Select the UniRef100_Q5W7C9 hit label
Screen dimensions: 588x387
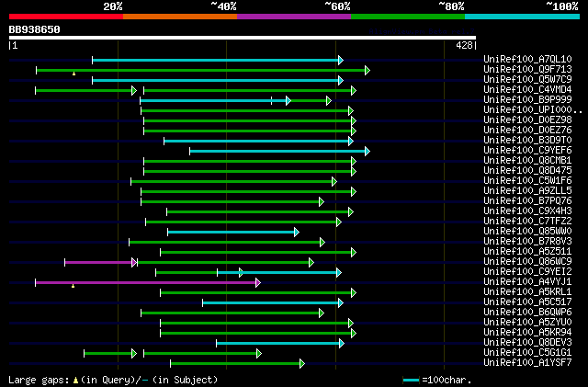pyautogui.click(x=527, y=79)
